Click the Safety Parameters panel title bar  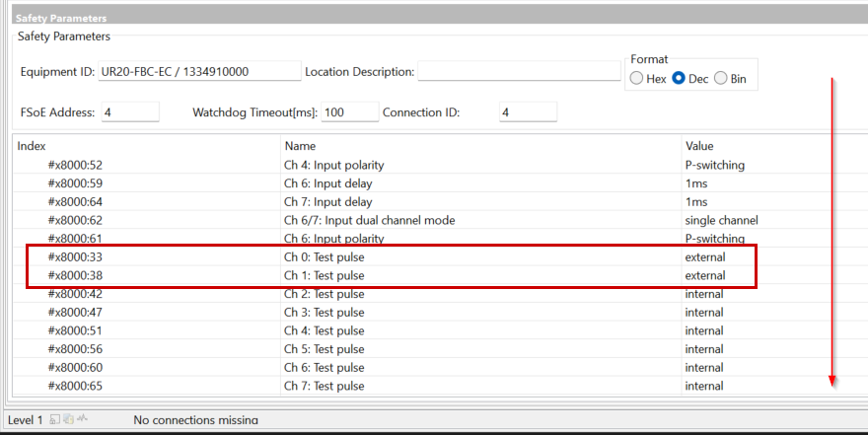(x=440, y=16)
